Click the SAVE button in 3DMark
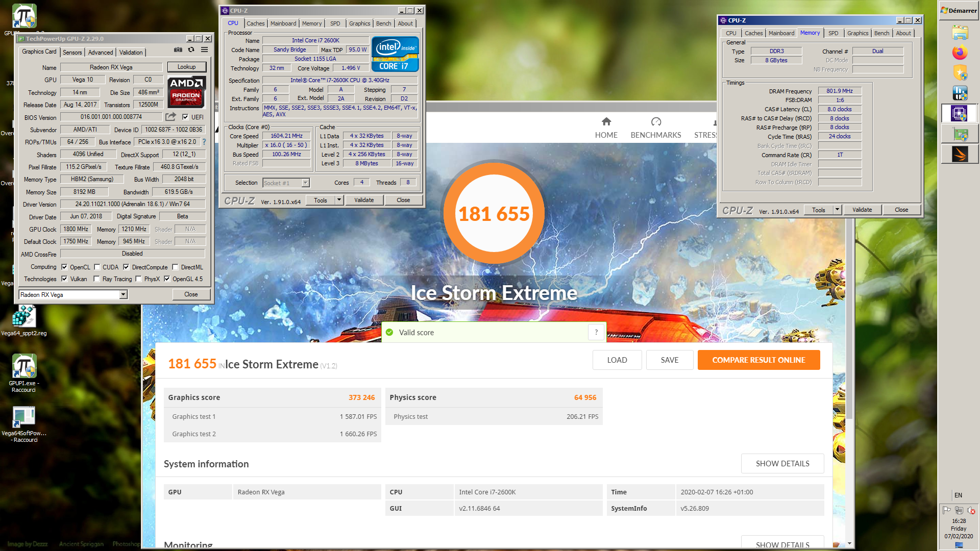Viewport: 980px width, 551px height. pyautogui.click(x=669, y=360)
